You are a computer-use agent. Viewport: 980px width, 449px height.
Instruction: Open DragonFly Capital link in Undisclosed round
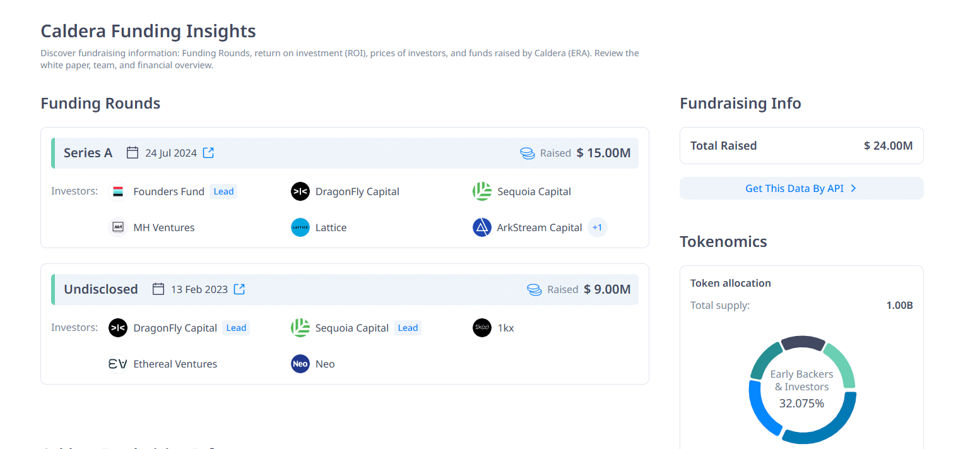(175, 328)
